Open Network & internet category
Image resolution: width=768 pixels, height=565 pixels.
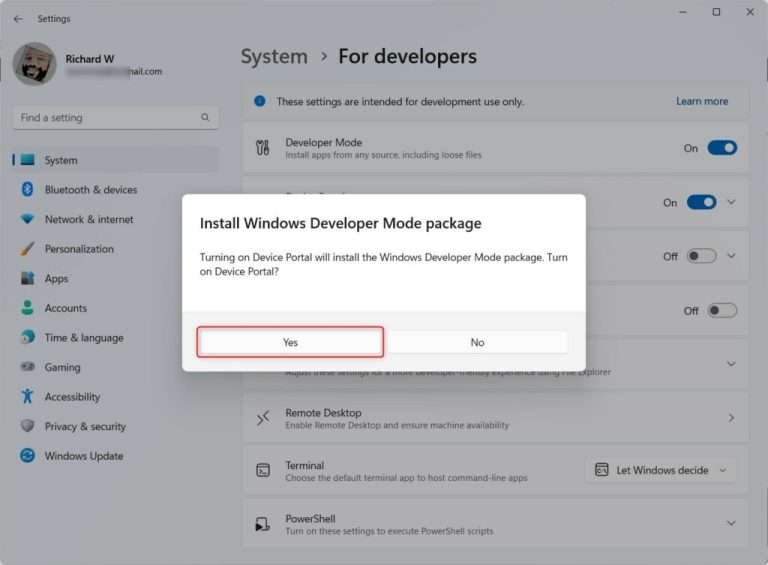(116, 219)
